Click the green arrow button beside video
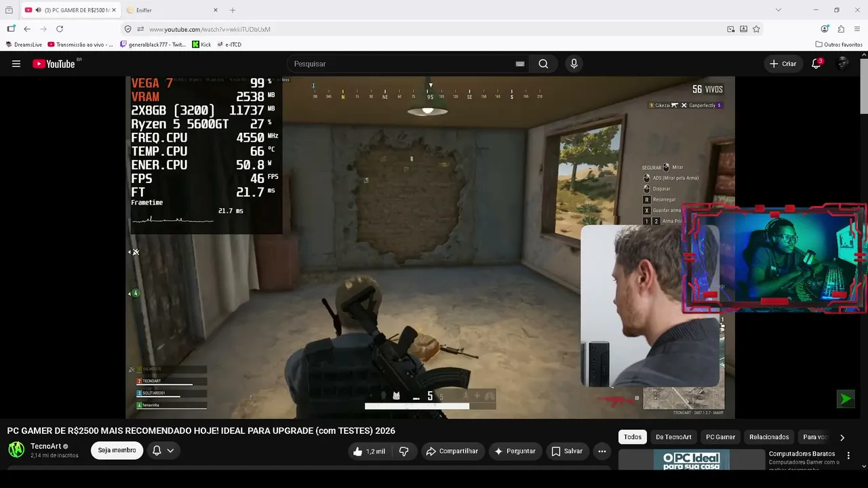 coord(846,399)
